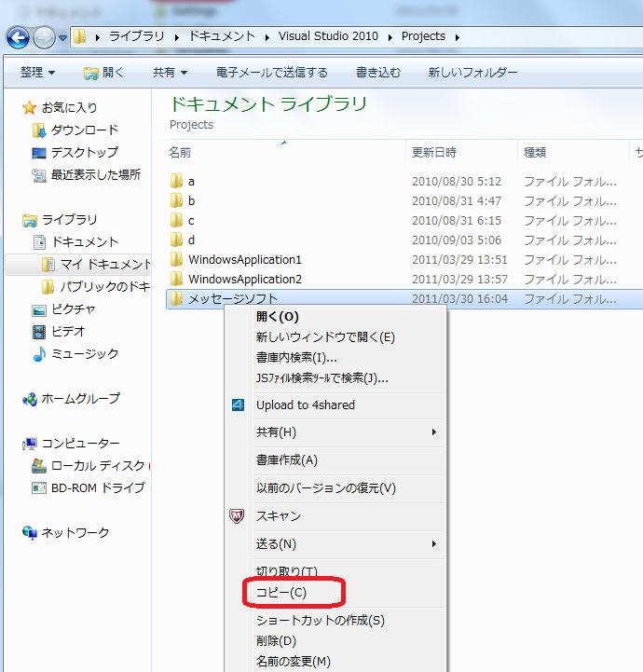This screenshot has width=643, height=672.
Task: Open the recent locations dropdown arrow
Action: point(63,38)
